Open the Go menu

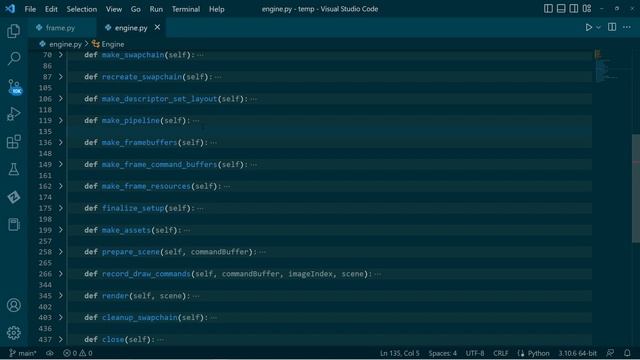136,9
